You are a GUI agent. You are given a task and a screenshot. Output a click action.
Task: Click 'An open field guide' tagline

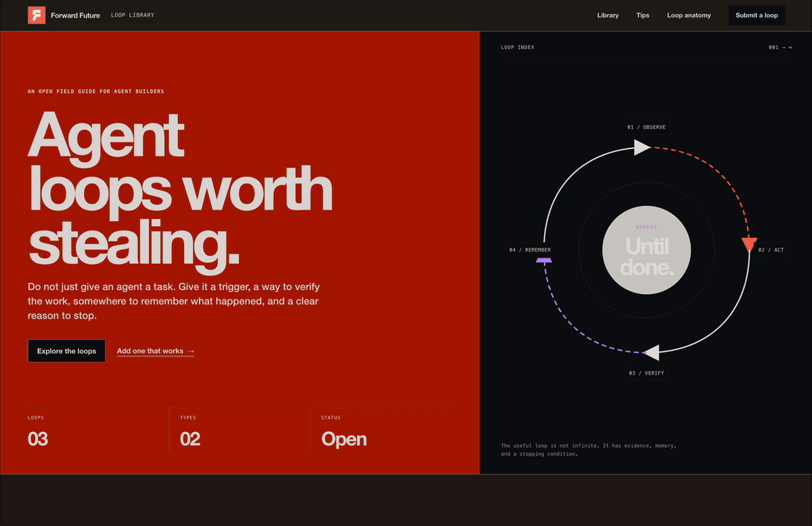[96, 91]
